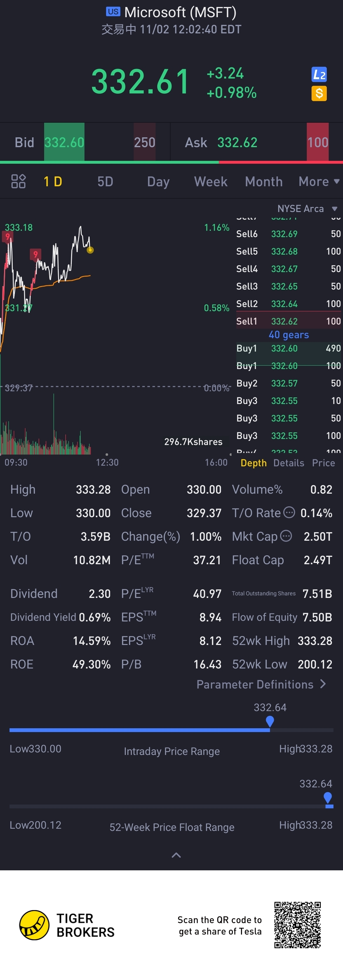Switch to the Month chart tab
343x980 pixels.
(x=264, y=182)
